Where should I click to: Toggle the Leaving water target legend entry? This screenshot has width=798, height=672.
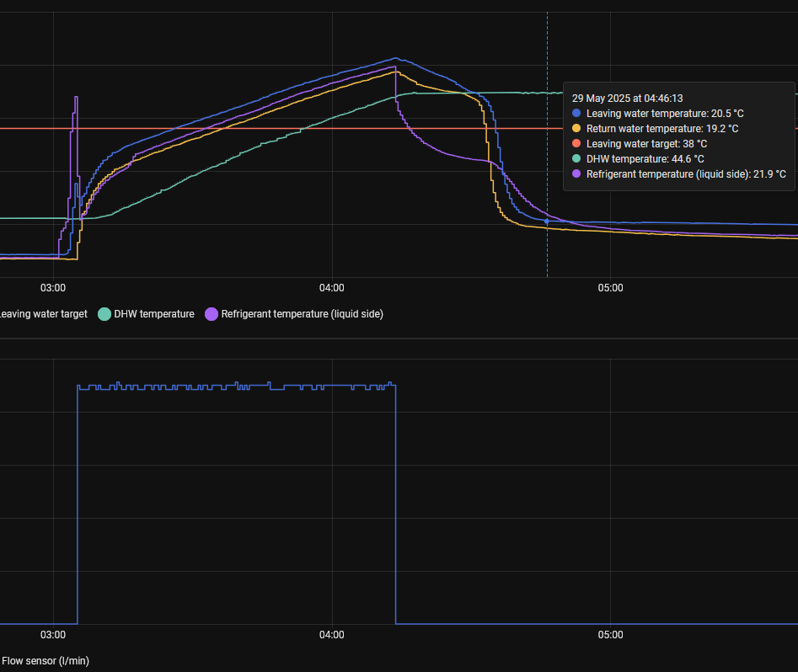pyautogui.click(x=42, y=314)
